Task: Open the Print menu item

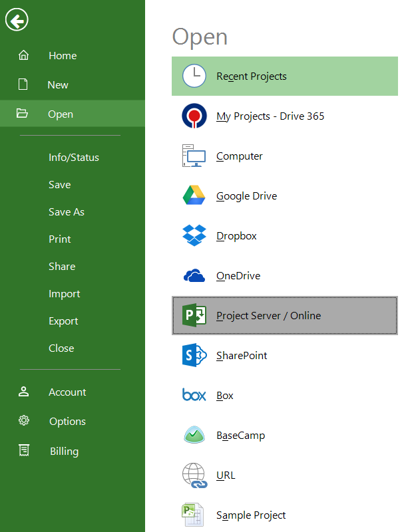Action: click(x=60, y=239)
